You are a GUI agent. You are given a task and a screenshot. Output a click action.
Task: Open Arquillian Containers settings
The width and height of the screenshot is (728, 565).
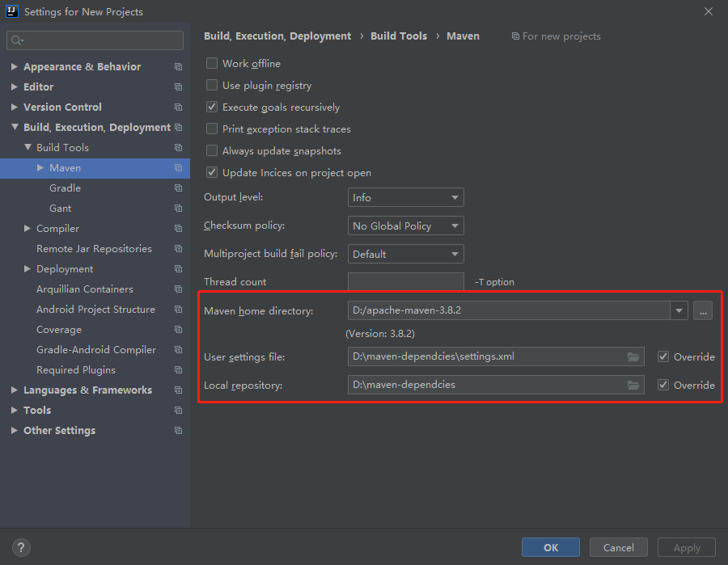tap(85, 289)
